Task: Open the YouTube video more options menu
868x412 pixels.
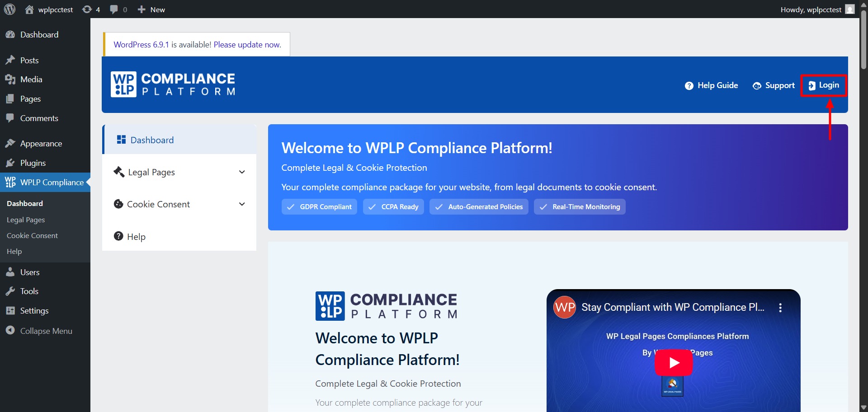Action: (x=780, y=308)
